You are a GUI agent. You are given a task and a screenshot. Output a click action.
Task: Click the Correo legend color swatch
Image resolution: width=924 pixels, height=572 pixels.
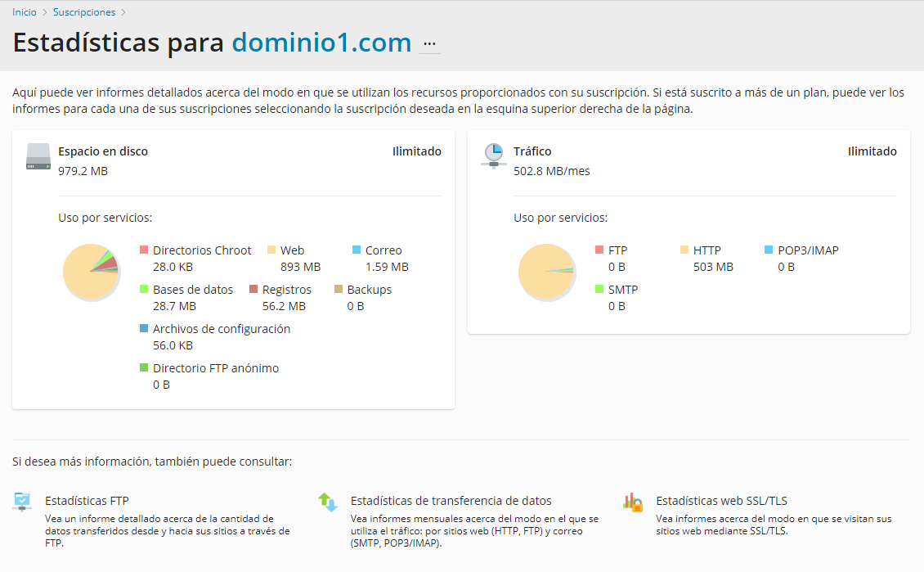[357, 250]
